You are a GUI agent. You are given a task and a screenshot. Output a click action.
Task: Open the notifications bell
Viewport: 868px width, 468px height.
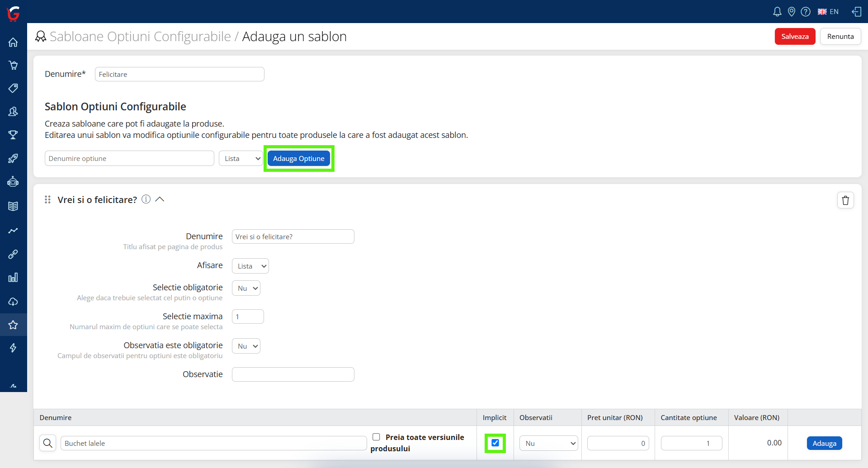(x=777, y=12)
